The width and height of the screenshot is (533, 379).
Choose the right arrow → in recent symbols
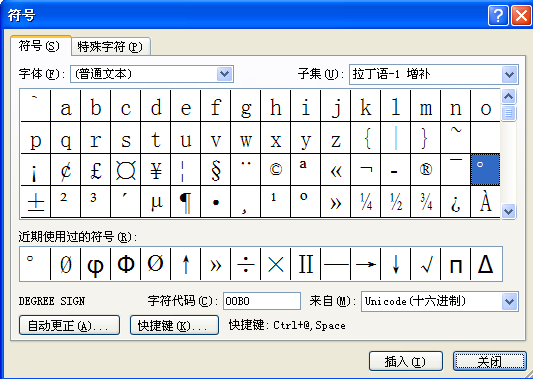366,264
